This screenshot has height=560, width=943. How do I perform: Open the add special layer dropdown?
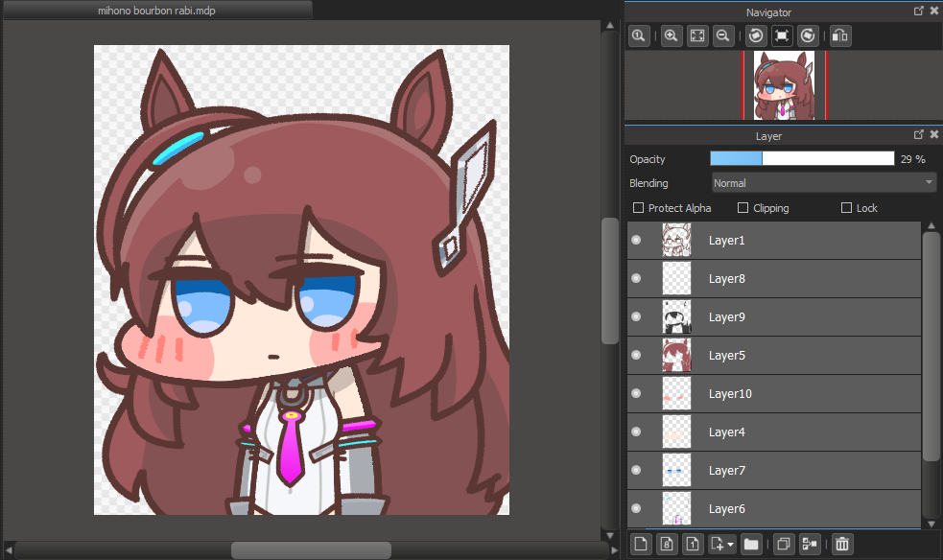(722, 545)
